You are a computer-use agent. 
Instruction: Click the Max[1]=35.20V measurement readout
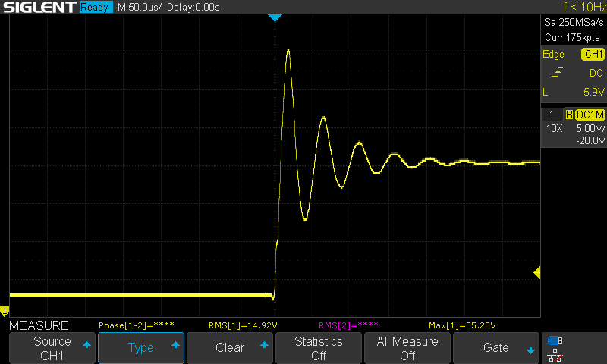click(461, 325)
